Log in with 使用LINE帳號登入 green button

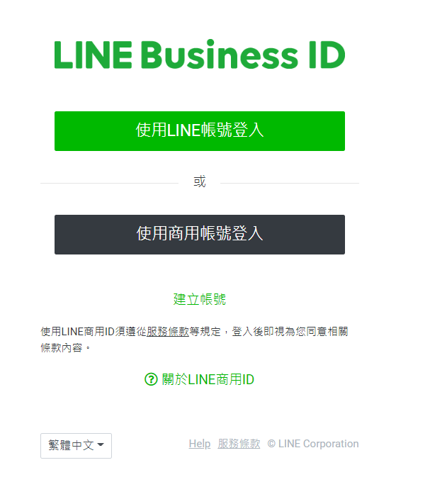click(x=200, y=131)
